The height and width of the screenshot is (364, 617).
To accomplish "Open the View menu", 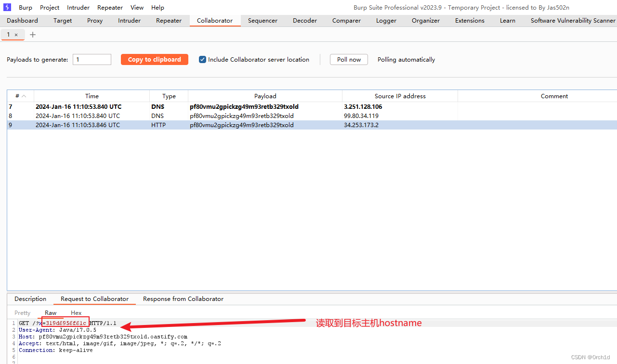I will point(137,7).
